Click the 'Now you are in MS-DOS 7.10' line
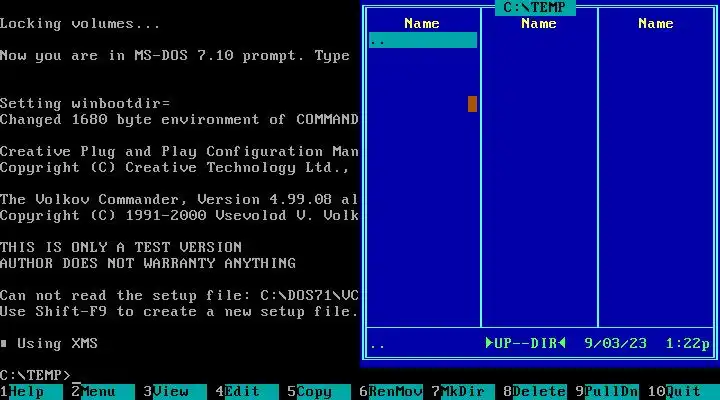This screenshot has height=400, width=720. point(175,56)
